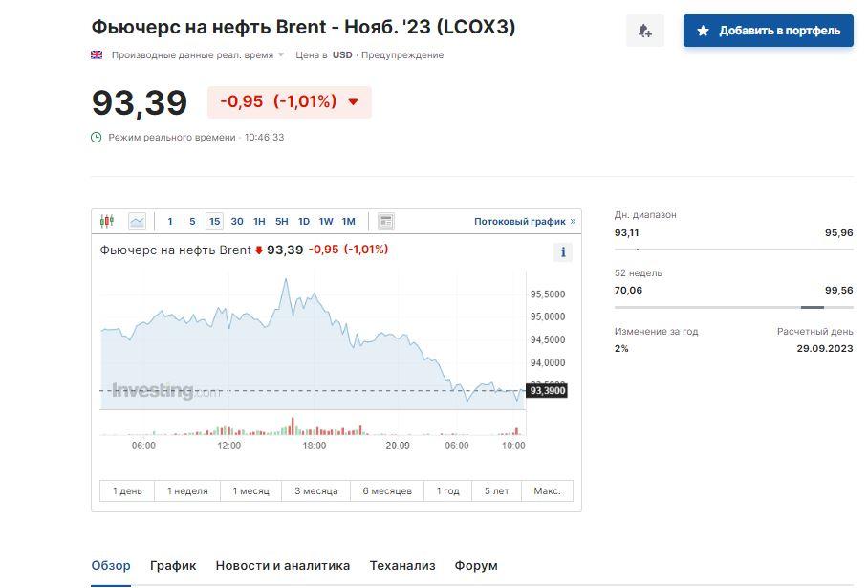Click the candlestick chart type icon

point(107,221)
